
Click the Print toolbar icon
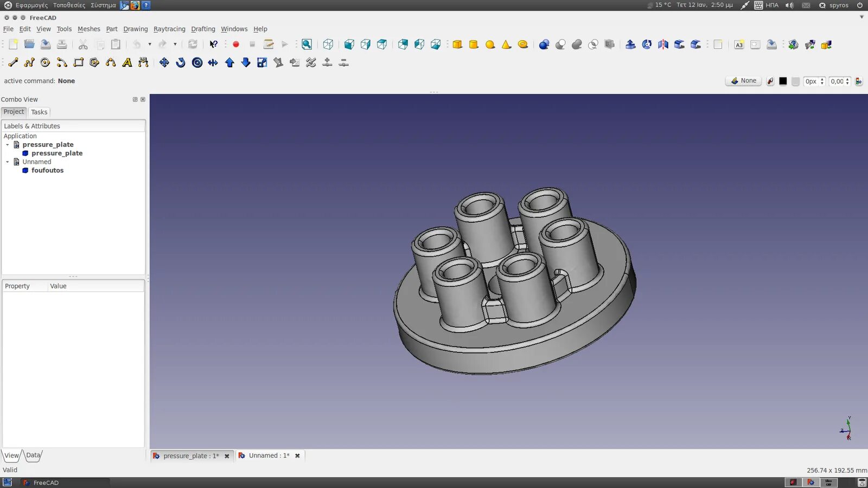tap(62, 44)
